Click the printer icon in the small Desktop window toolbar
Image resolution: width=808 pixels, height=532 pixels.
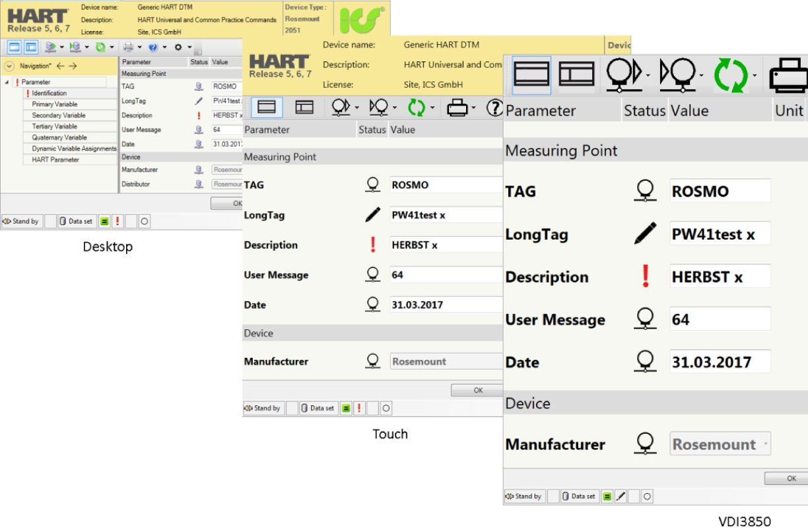128,48
